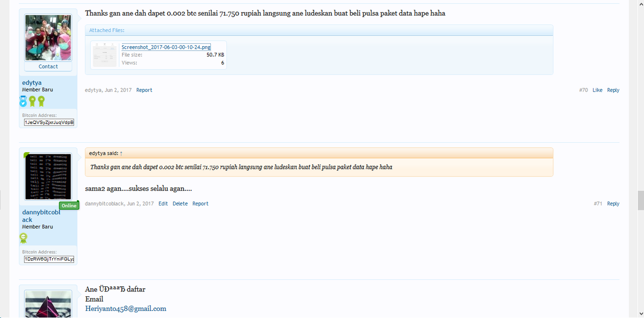This screenshot has height=318, width=644.
Task: Edit dannybitcoblack's reply
Action: click(163, 203)
